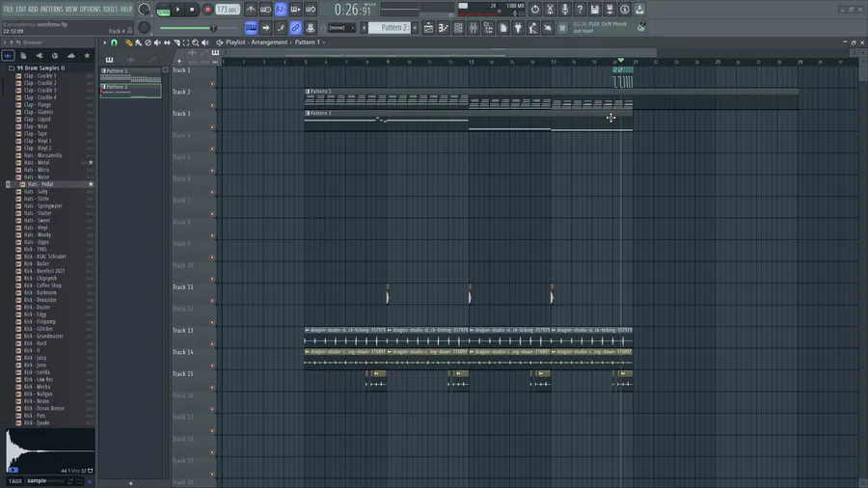The width and height of the screenshot is (868, 488).
Task: Show browser starred favorites tab
Action: click(x=87, y=55)
